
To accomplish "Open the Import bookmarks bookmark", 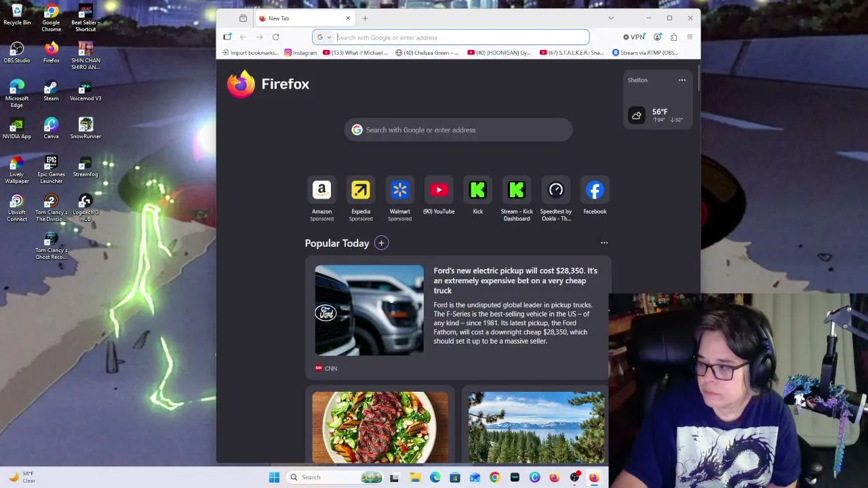I will (250, 53).
